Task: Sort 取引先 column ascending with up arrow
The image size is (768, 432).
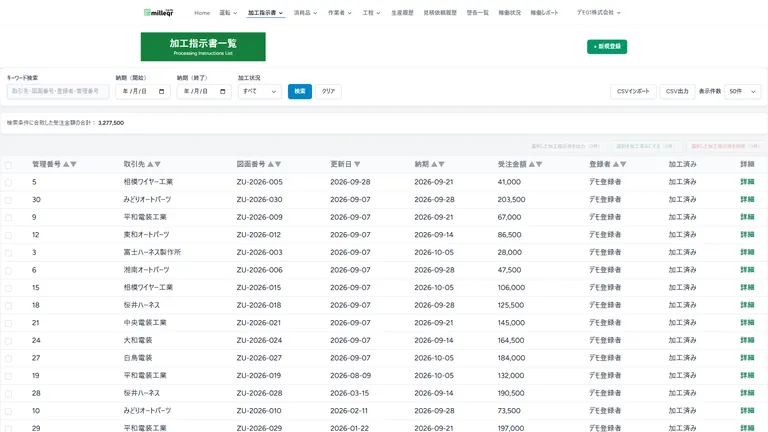Action: [x=150, y=164]
